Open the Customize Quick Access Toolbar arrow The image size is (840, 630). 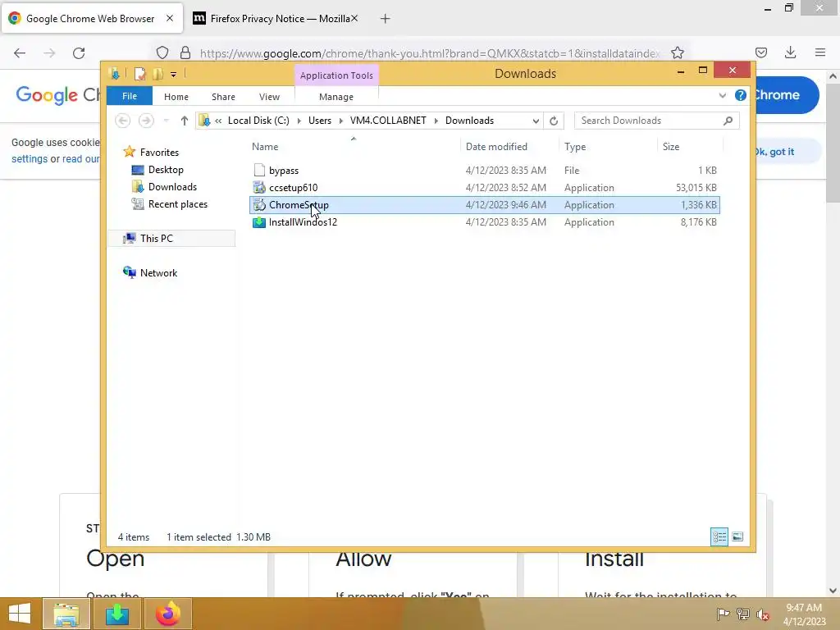click(x=174, y=75)
